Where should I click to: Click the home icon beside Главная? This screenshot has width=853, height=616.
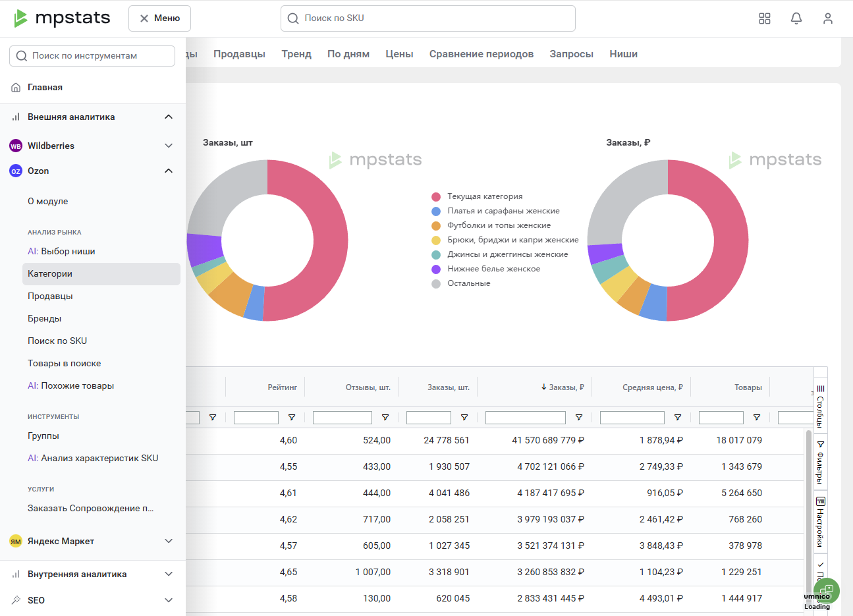click(x=16, y=87)
